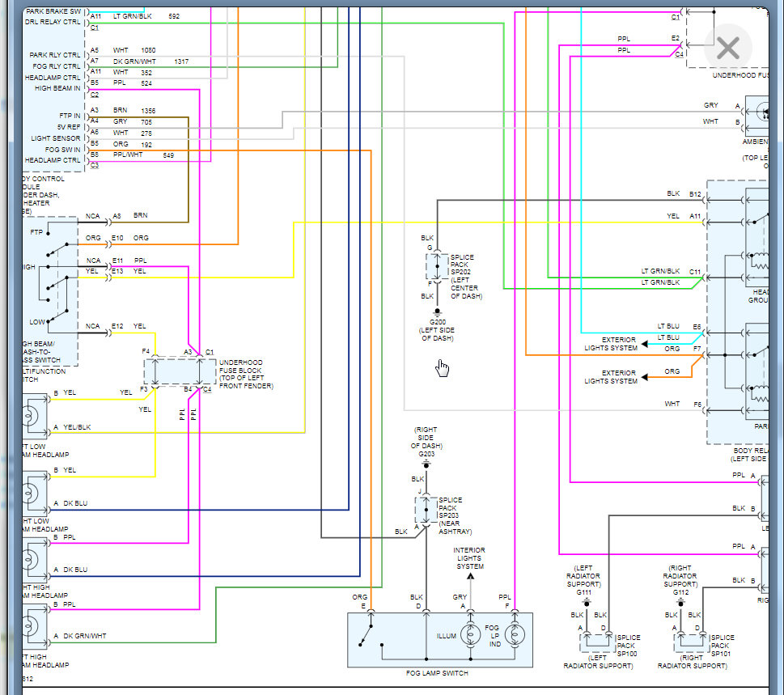Click the PARK RLY CTRL pin label
The height and width of the screenshot is (695, 784).
54,55
